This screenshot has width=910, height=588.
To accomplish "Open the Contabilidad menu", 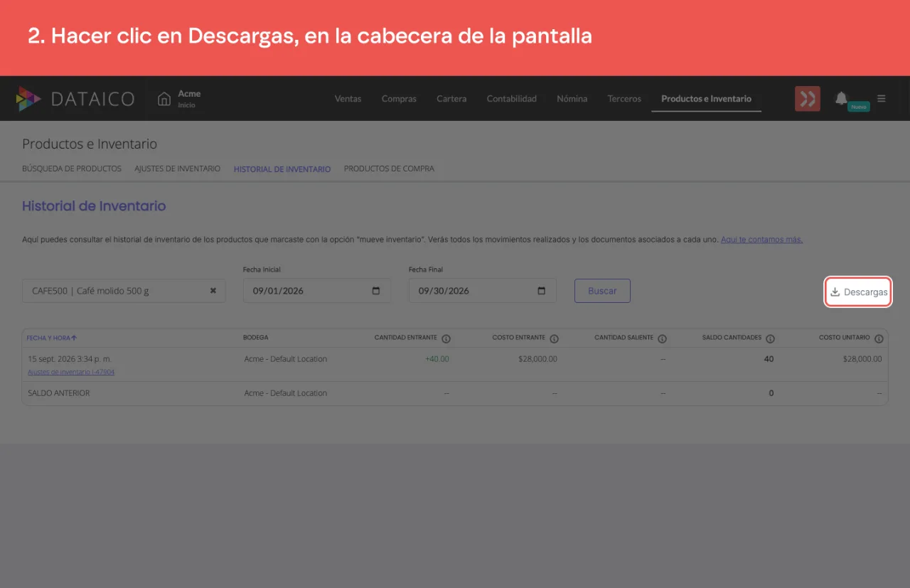I will pyautogui.click(x=512, y=99).
